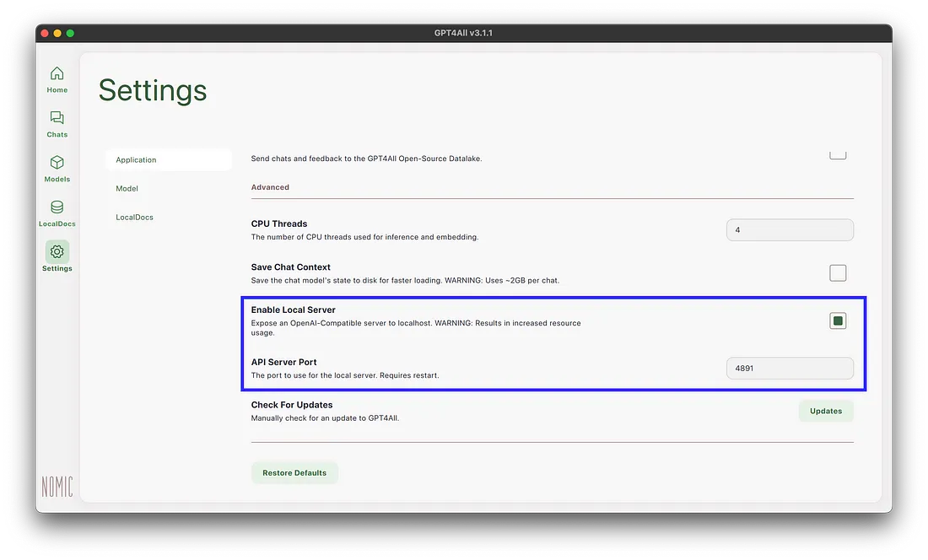Select the Chats icon in the sidebar
The image size is (928, 560).
[x=57, y=123]
